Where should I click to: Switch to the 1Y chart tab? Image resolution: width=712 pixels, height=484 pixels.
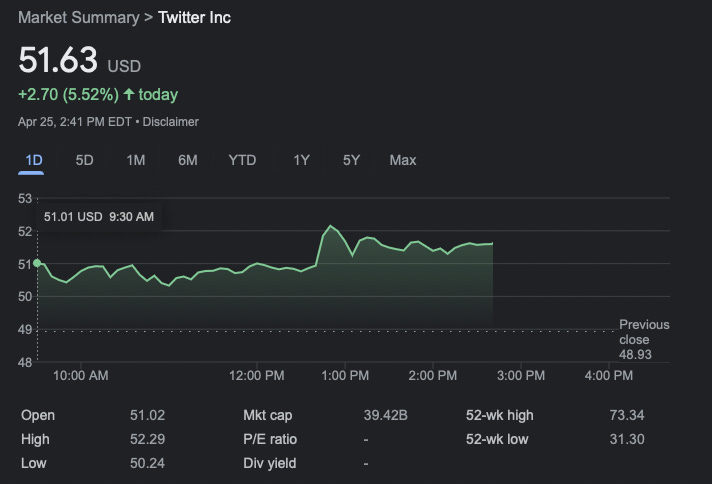(301, 160)
